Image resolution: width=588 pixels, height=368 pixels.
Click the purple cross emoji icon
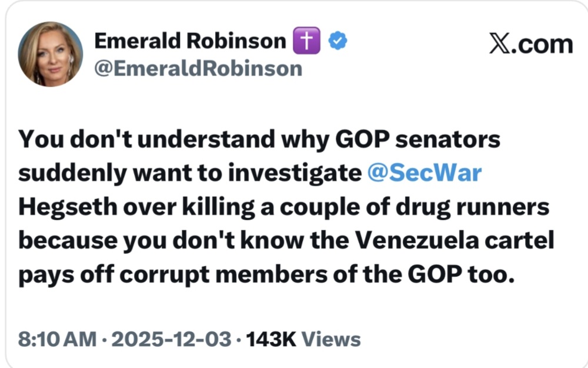click(306, 41)
